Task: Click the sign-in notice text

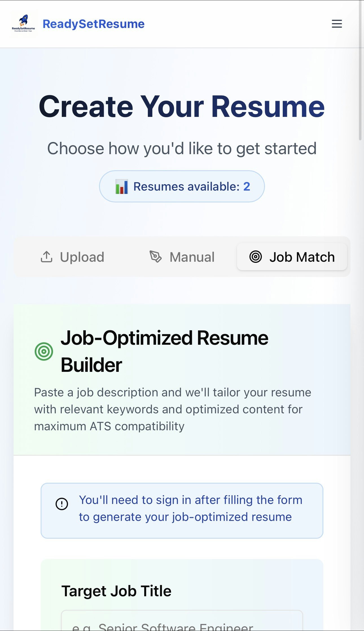Action: (x=190, y=508)
